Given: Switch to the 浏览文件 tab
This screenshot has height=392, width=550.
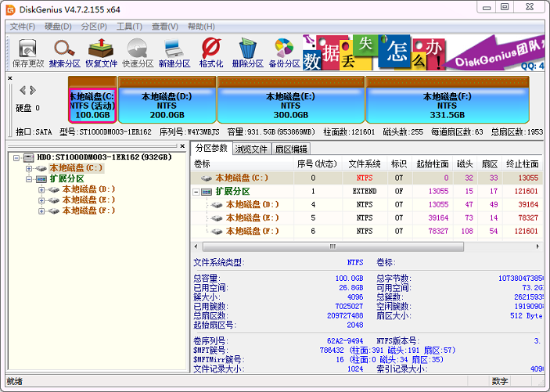Looking at the screenshot, I should coord(252,149).
